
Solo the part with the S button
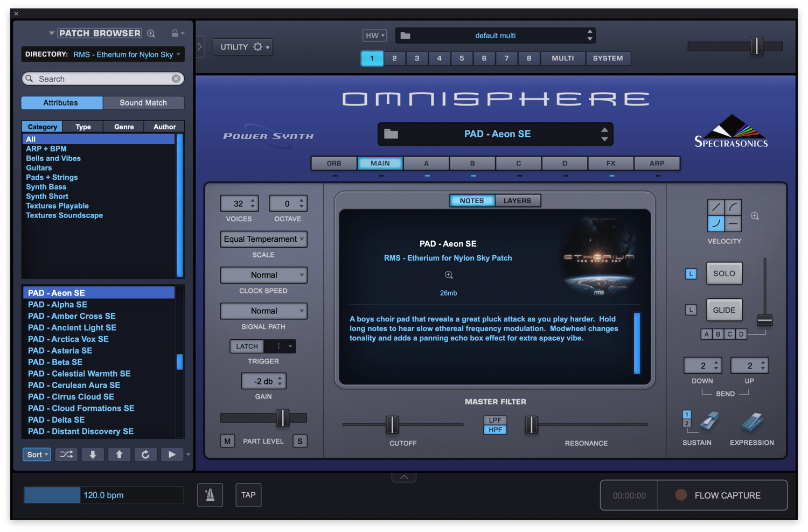pyautogui.click(x=300, y=441)
